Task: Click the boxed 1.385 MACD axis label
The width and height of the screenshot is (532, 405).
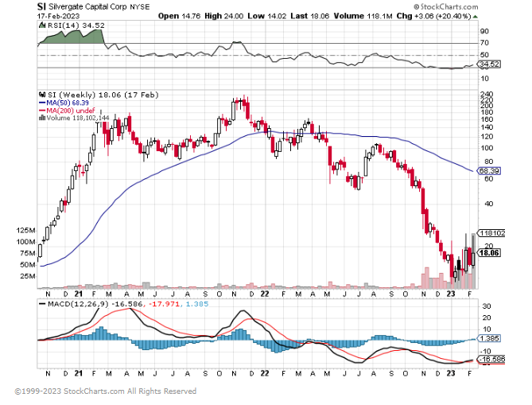Action: click(x=489, y=338)
